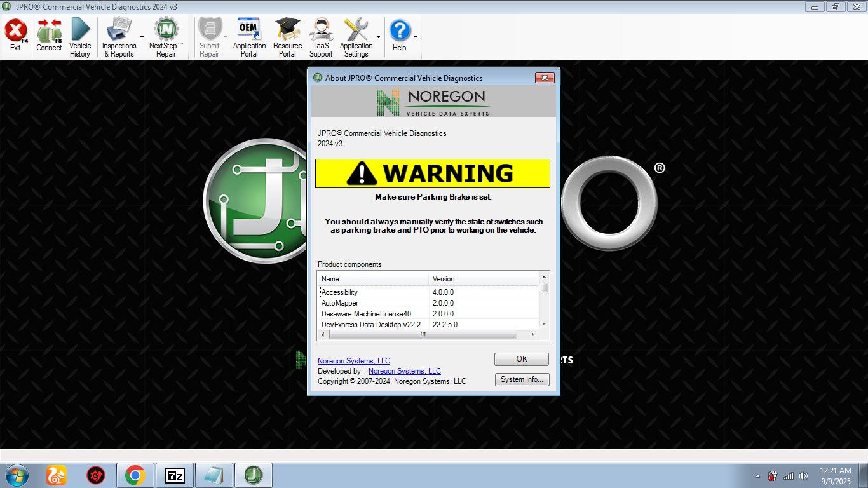Click the components list scroll-down arrow
This screenshot has height=488, width=868.
pos(543,324)
